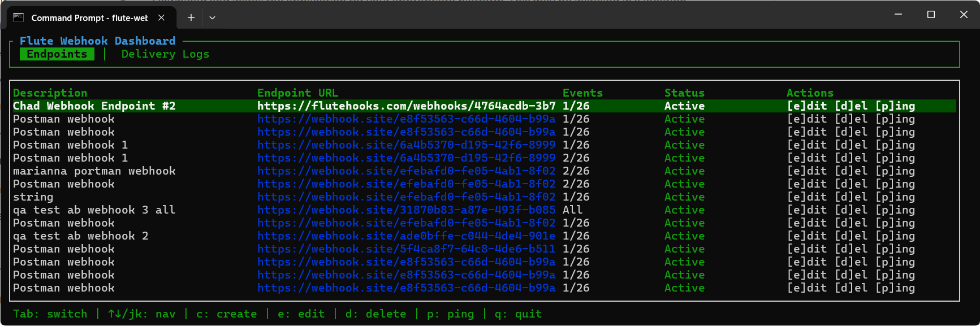Viewport: 980px width, 326px height.
Task: Switch to the Endpoints tab
Action: (x=57, y=54)
